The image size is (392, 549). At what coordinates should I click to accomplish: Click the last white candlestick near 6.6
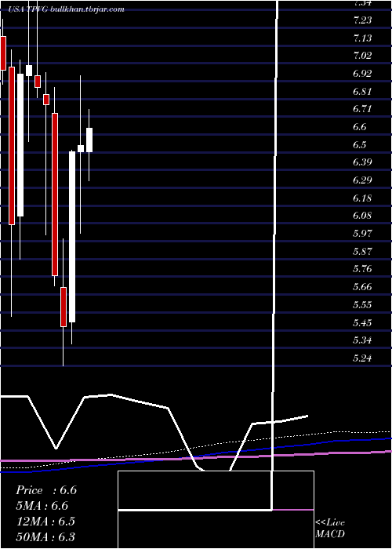[x=89, y=140]
